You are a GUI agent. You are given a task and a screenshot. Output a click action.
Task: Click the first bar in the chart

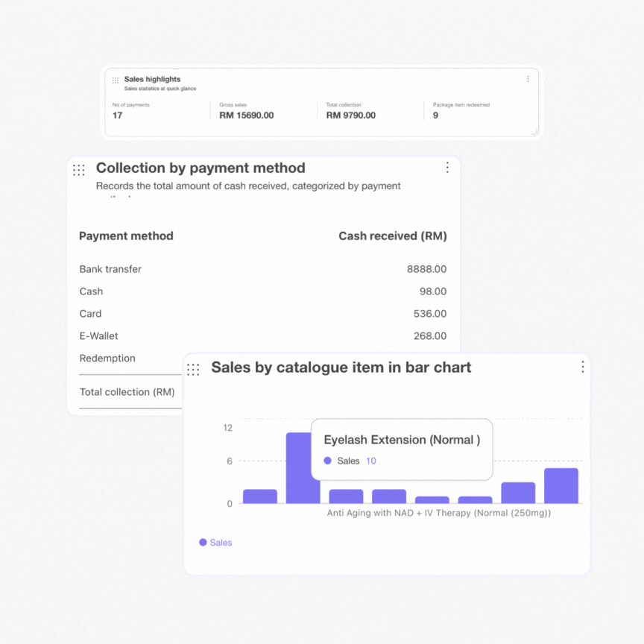(x=260, y=496)
